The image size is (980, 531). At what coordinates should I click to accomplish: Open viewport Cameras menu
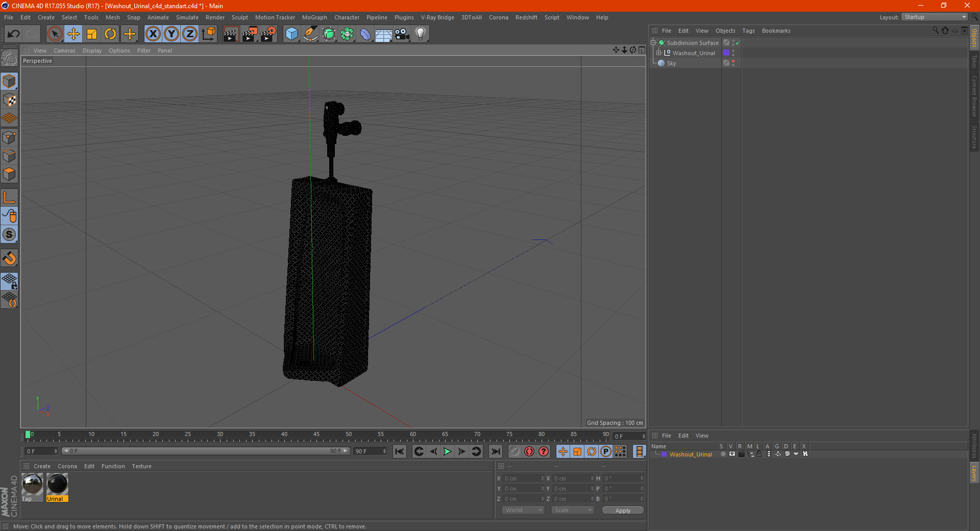pos(64,51)
